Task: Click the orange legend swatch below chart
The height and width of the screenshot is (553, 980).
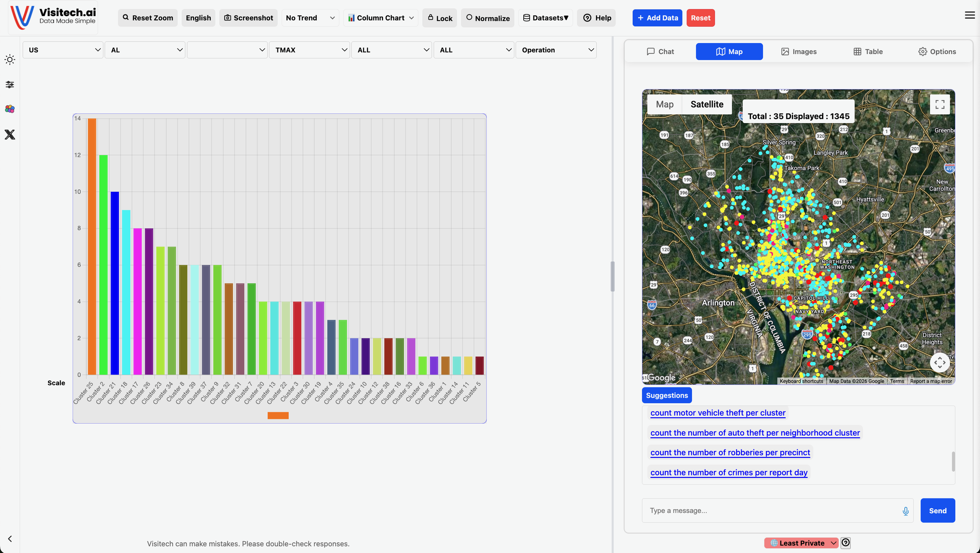Action: (x=278, y=416)
